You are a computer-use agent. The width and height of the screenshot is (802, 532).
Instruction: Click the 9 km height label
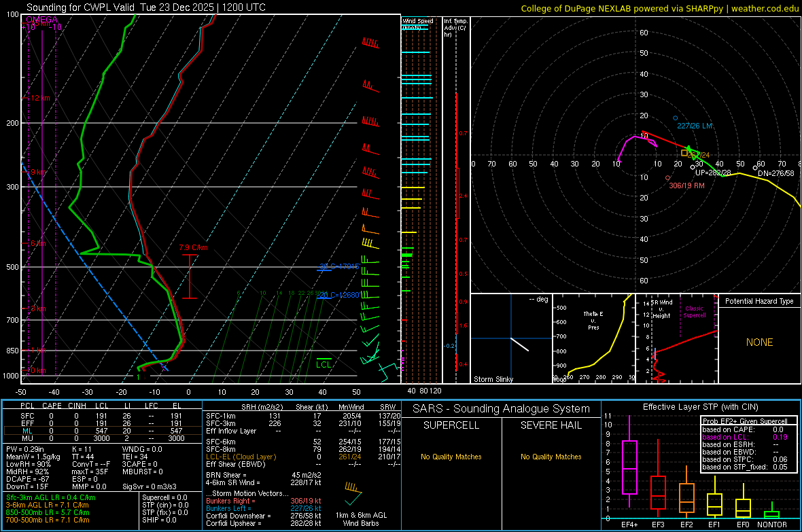(x=38, y=173)
